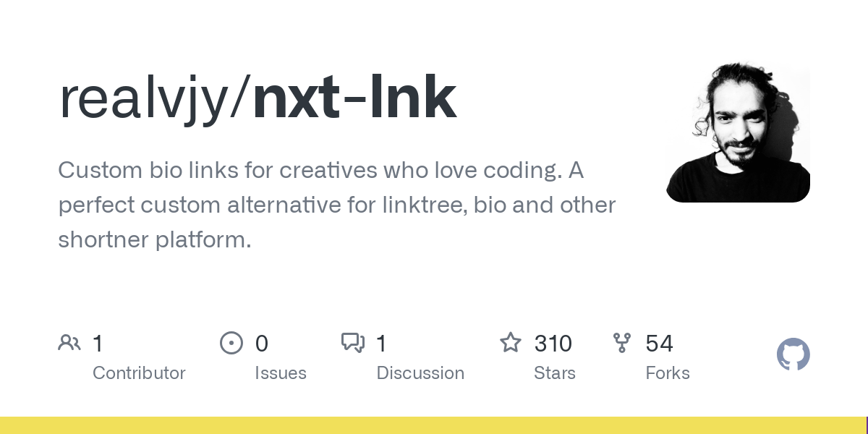The height and width of the screenshot is (434, 868).
Task: Click the 310 stars count
Action: tap(553, 344)
